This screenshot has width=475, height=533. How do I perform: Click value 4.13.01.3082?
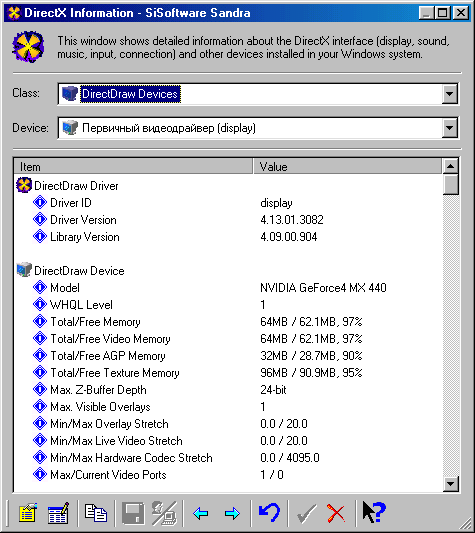point(292,220)
